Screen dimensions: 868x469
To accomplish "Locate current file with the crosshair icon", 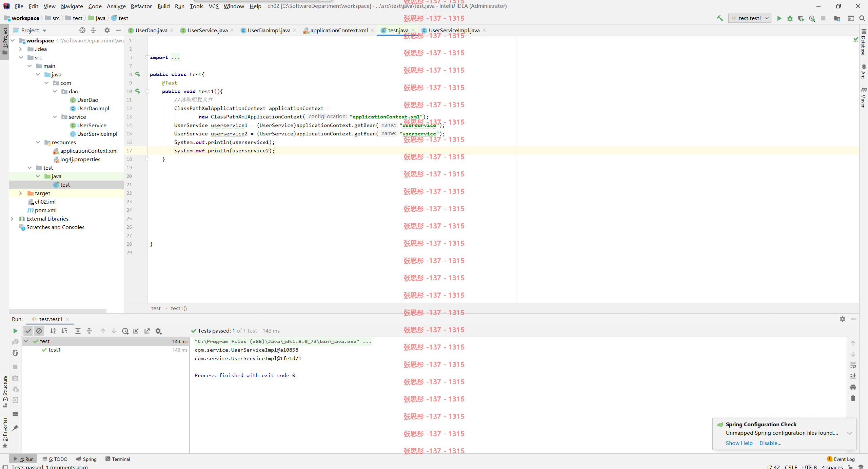I will [82, 30].
